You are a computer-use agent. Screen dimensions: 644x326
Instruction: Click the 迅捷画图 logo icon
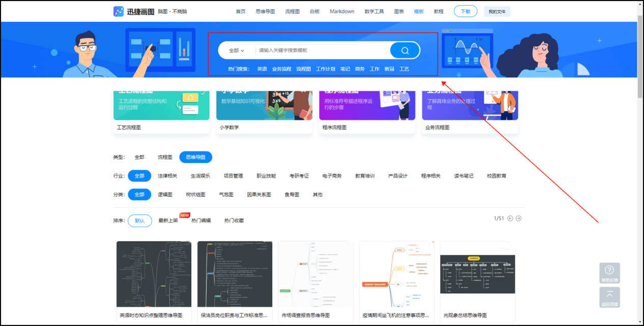pos(118,11)
